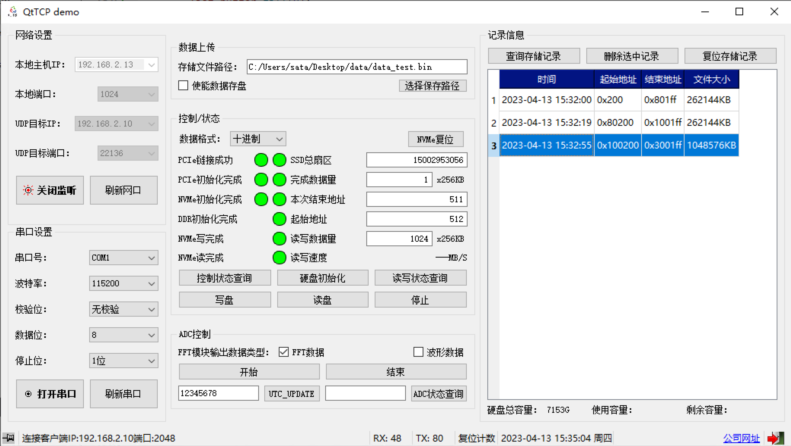
Task: Check the 波形数据 checkbox
Action: click(420, 352)
